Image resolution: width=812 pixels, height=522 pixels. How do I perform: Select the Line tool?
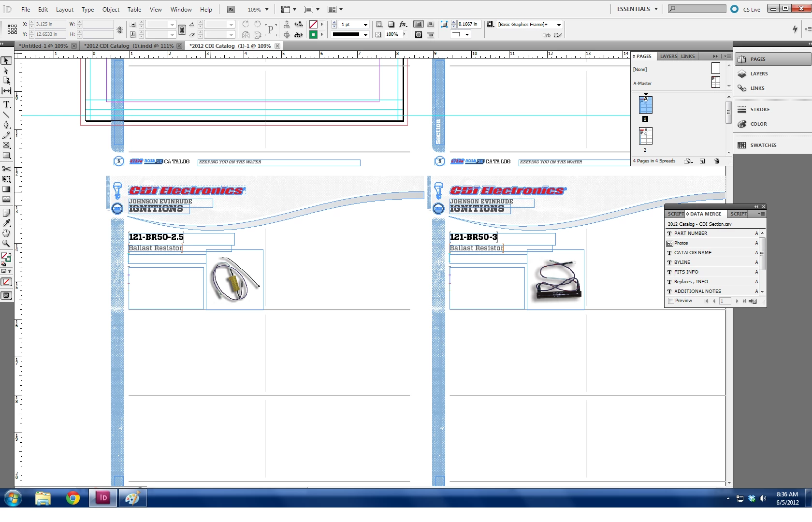(x=6, y=115)
